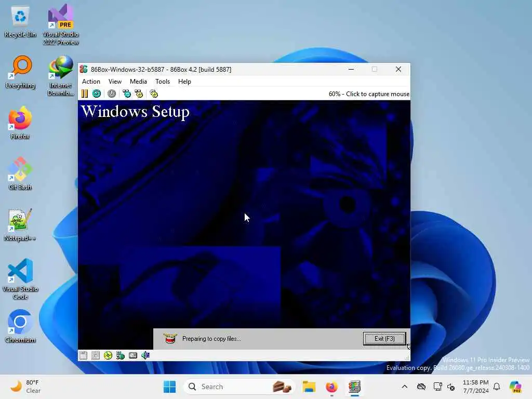
Task: Select Chromium desktop shortcut
Action: [x=20, y=326]
